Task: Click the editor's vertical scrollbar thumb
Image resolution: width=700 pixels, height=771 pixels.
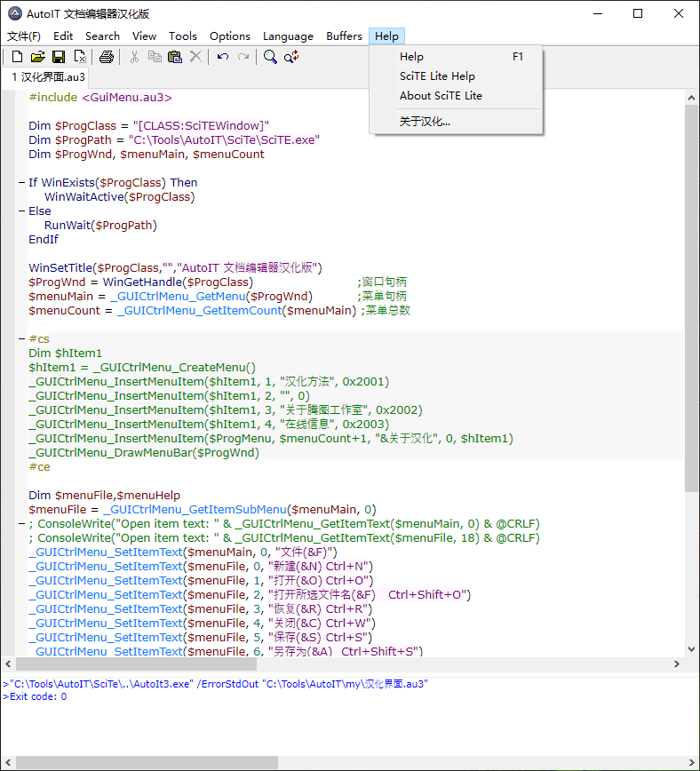Action: pyautogui.click(x=692, y=298)
